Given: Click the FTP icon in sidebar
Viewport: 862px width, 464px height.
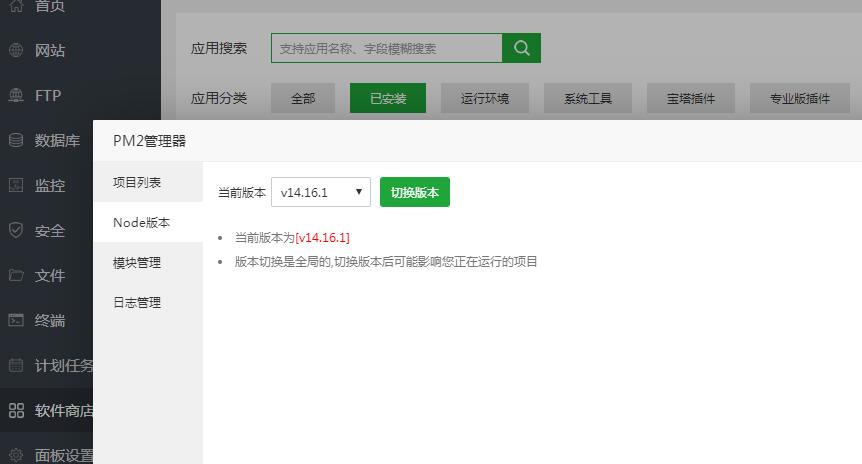Looking at the screenshot, I should pos(16,96).
